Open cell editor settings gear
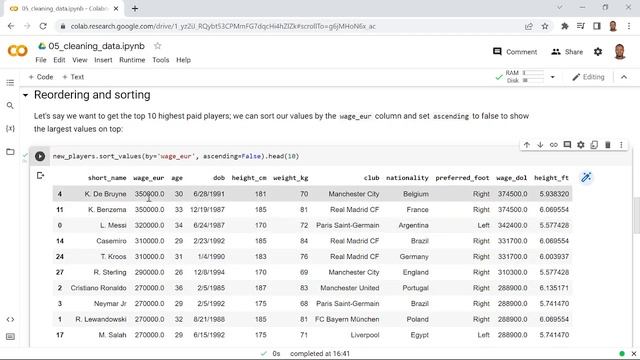This screenshot has height=360, width=640. (x=580, y=145)
